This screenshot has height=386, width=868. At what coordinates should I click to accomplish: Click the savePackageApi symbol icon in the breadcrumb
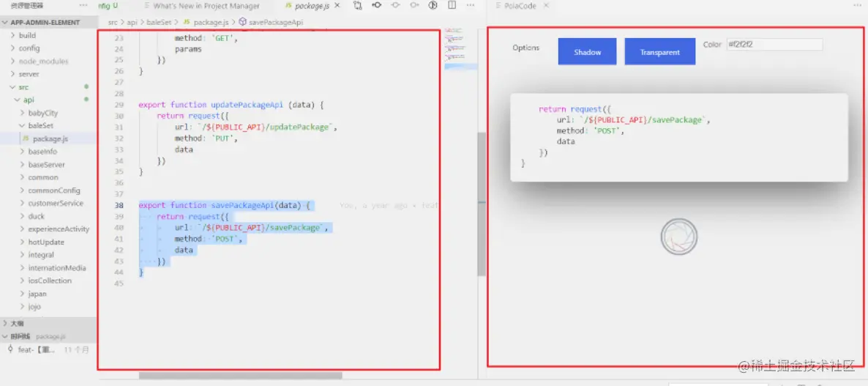coord(242,23)
